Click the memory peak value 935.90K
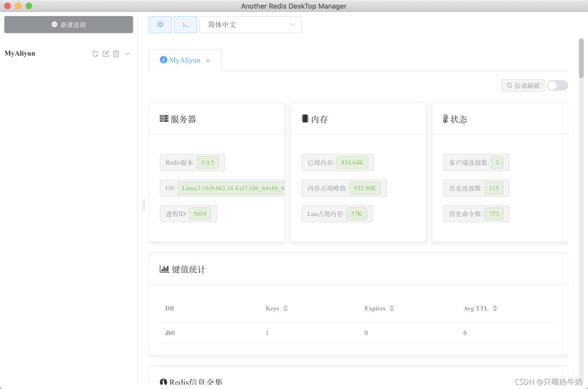 365,188
